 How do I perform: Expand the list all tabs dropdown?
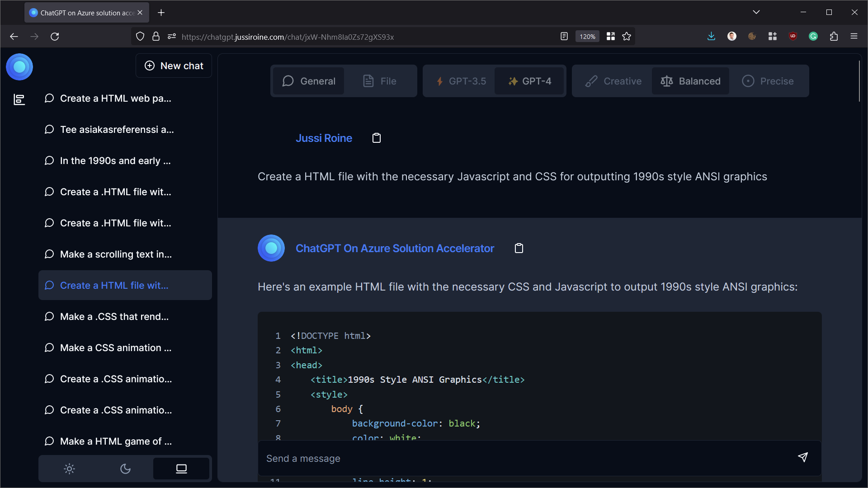[756, 12]
